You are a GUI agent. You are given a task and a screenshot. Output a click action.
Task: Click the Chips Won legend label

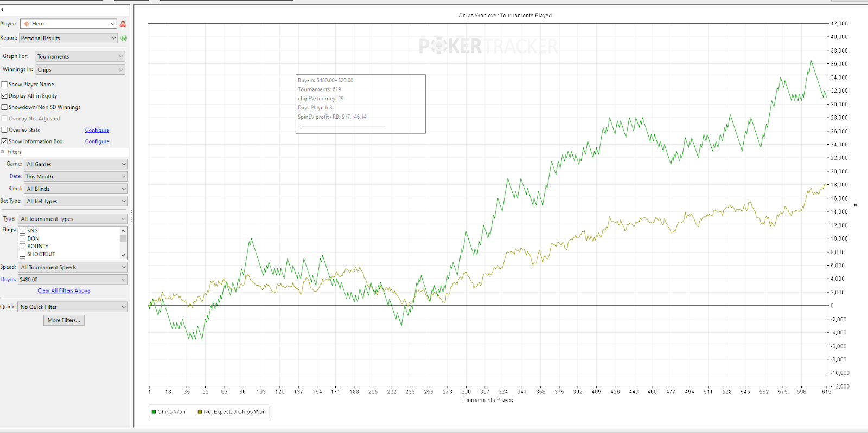pos(171,412)
